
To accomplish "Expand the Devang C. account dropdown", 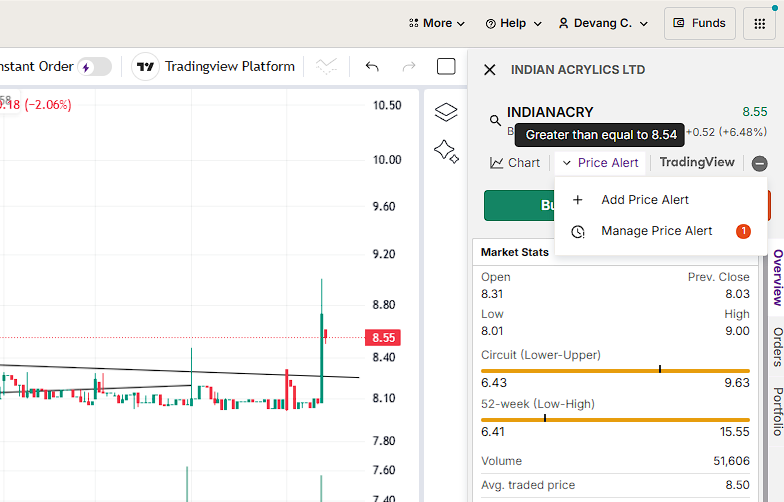I will (603, 24).
